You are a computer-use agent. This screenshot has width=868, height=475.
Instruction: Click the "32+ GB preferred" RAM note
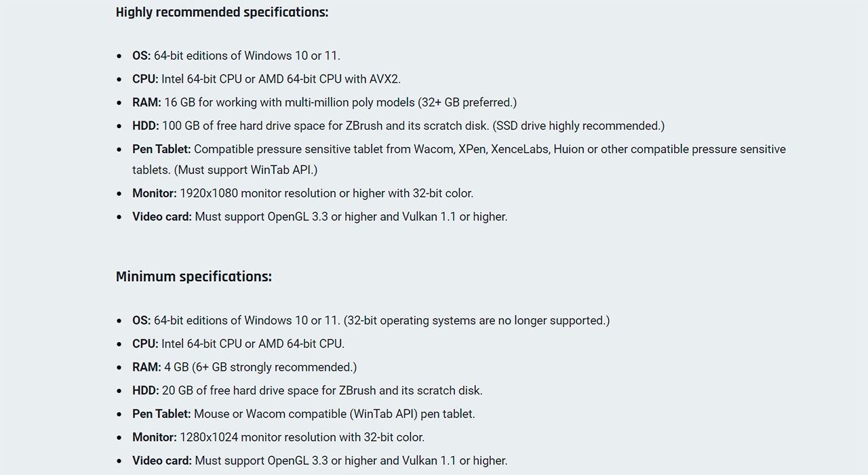pos(467,102)
